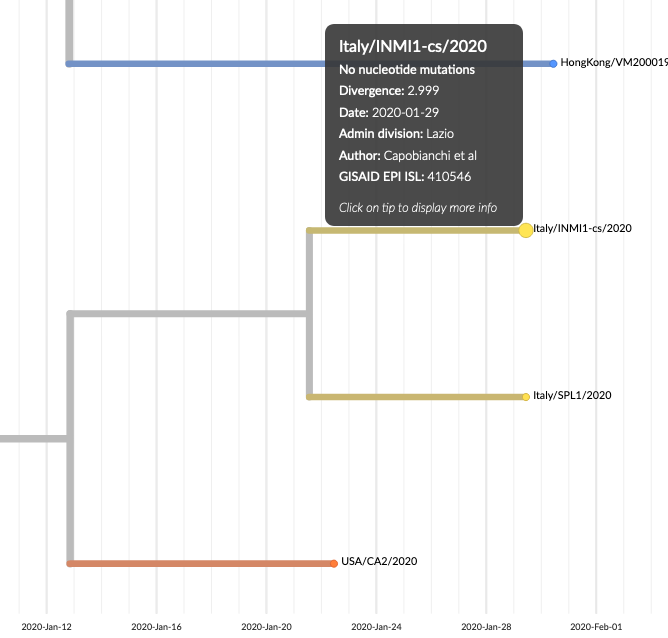This screenshot has height=638, width=668.
Task: Click the 2020-Jan-20 date axis label
Action: (x=267, y=627)
